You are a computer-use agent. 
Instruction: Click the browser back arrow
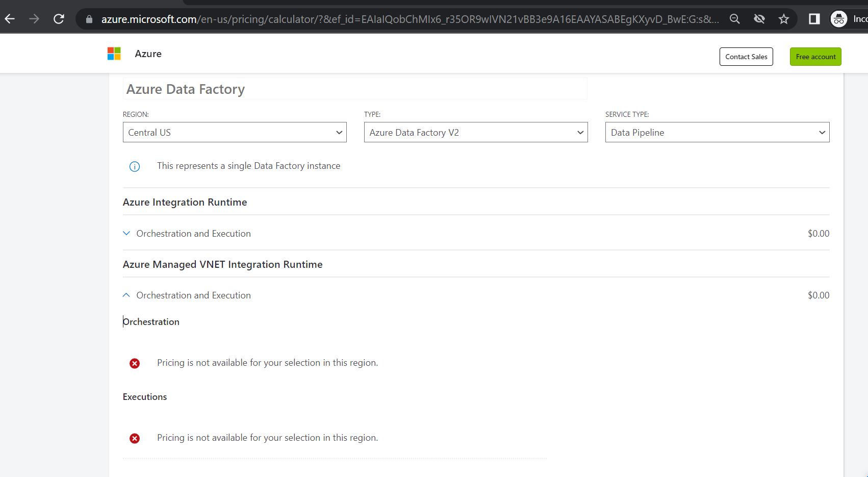(x=9, y=18)
